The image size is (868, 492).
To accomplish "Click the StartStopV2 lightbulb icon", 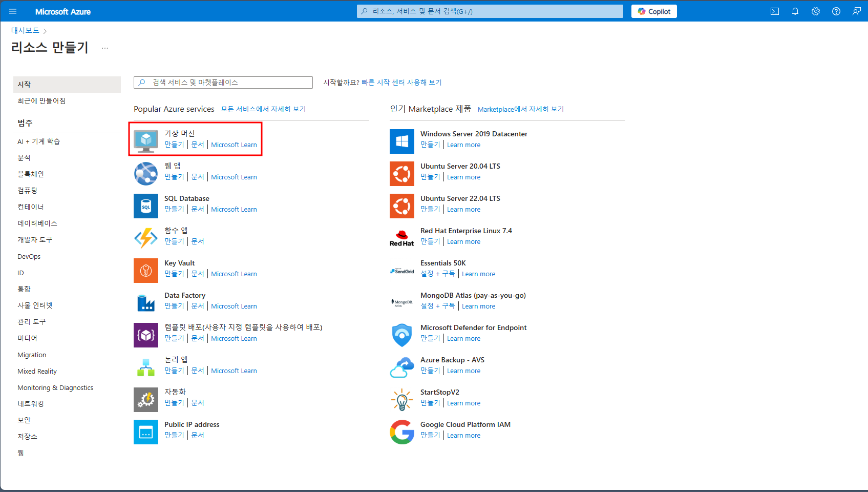I will coord(402,400).
